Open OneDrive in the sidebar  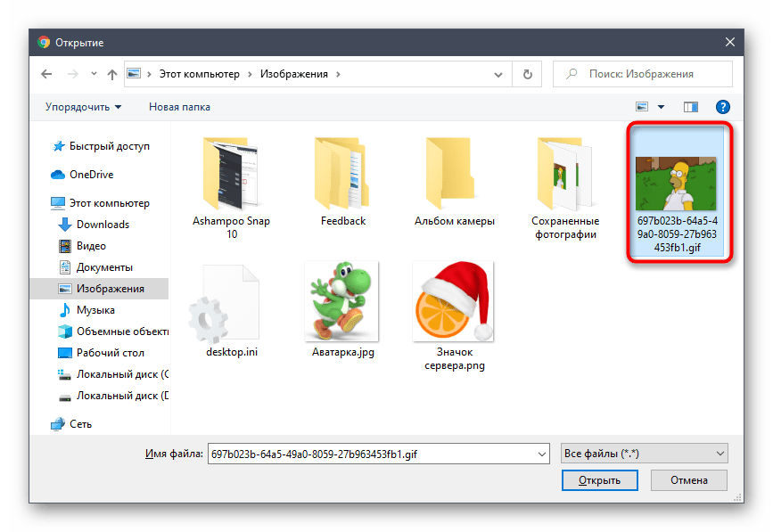pyautogui.click(x=91, y=175)
